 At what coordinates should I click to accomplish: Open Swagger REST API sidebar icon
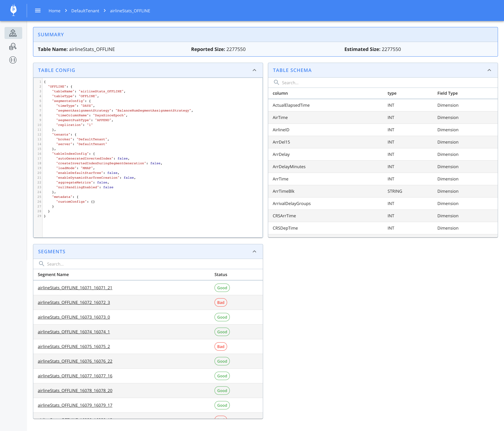(13, 60)
